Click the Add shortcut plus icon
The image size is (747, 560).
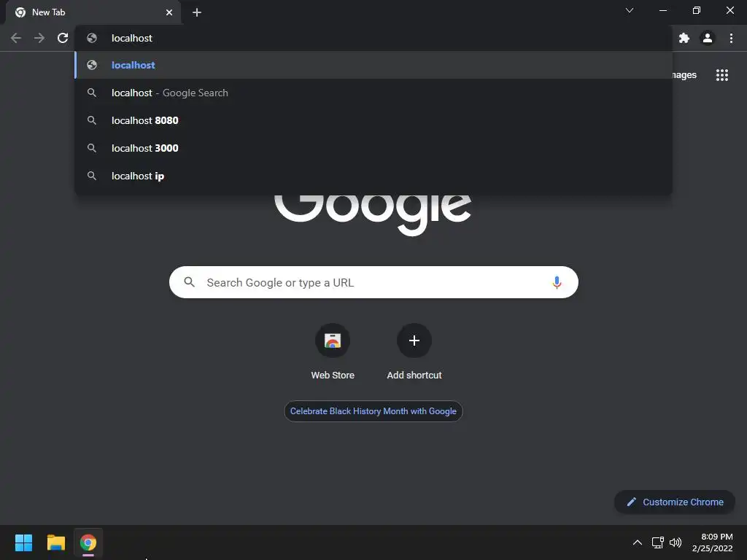pyautogui.click(x=414, y=341)
